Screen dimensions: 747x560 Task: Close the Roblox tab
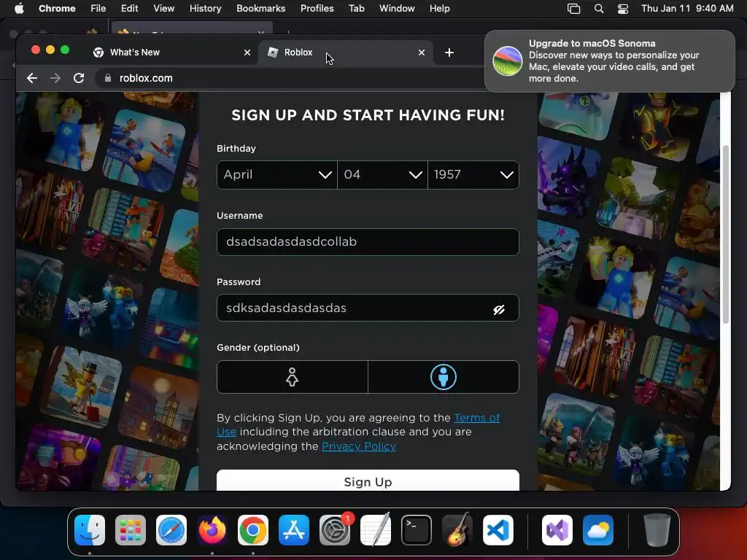tap(422, 52)
